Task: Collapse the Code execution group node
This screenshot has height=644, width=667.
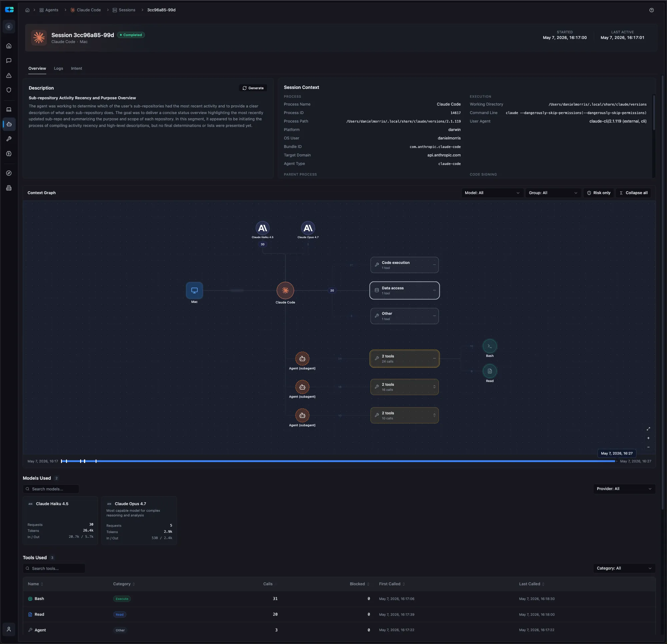Action: (434, 265)
